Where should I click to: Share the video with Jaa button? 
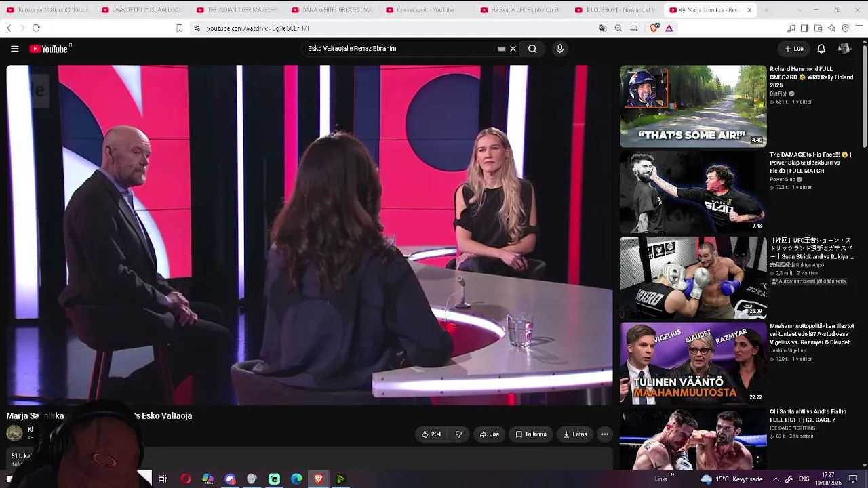tap(490, 434)
